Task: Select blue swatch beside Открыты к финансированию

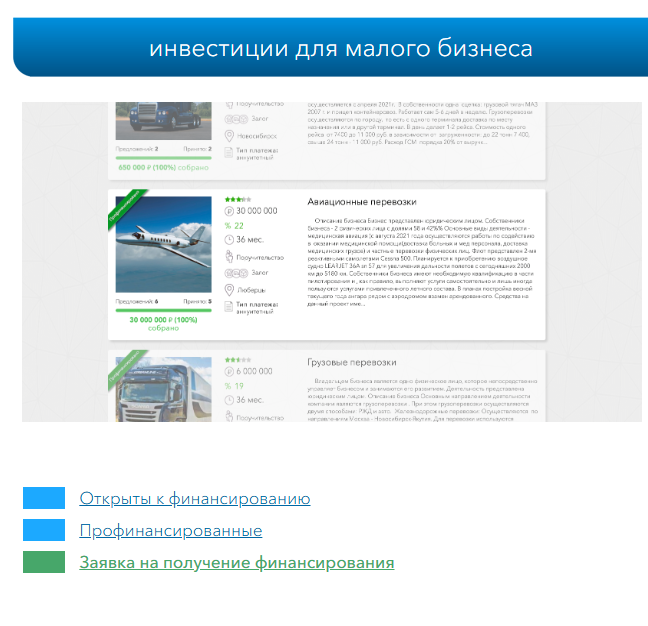Action: coord(44,498)
